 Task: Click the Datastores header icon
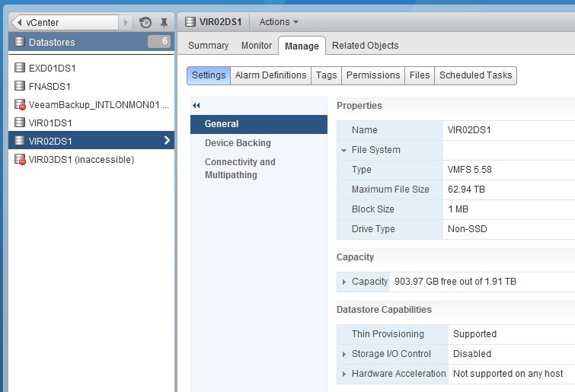20,42
